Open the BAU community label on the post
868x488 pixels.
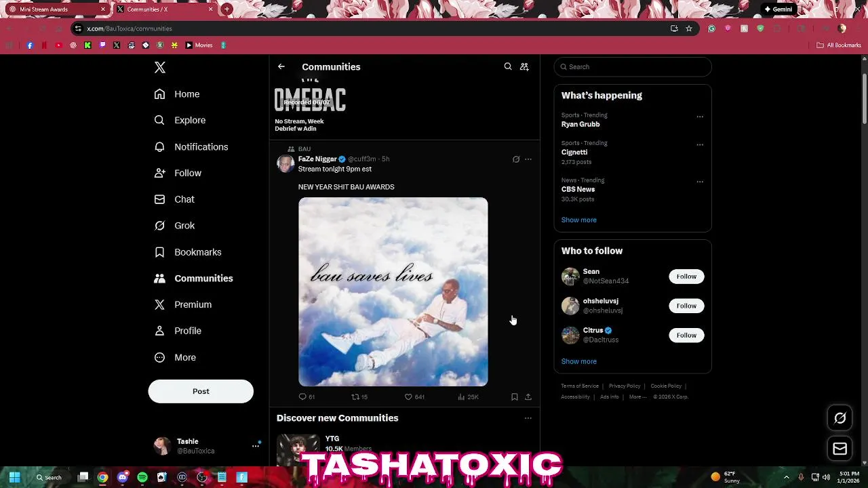[304, 149]
